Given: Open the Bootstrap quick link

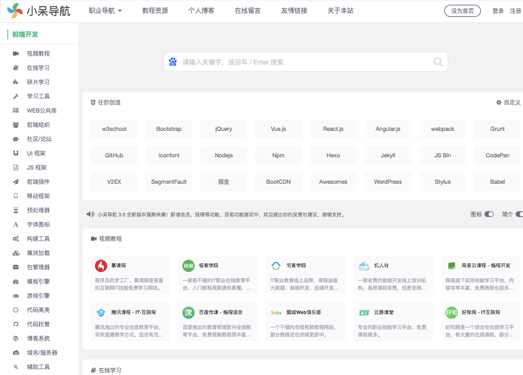Looking at the screenshot, I should (169, 129).
